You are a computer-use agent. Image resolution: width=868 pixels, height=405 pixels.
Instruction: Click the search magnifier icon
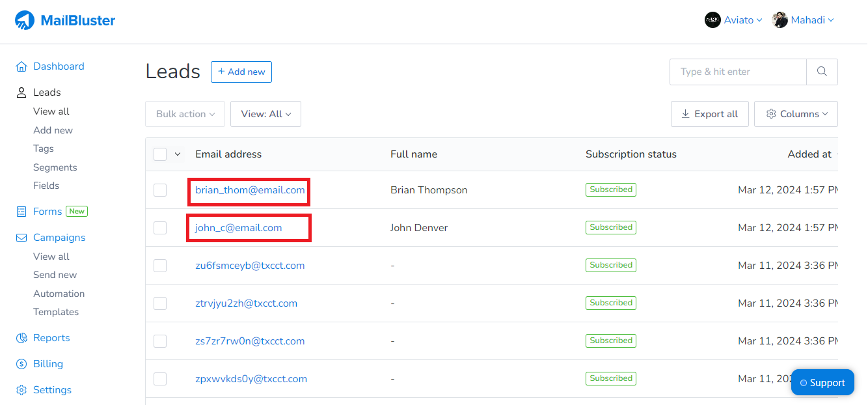(x=822, y=72)
